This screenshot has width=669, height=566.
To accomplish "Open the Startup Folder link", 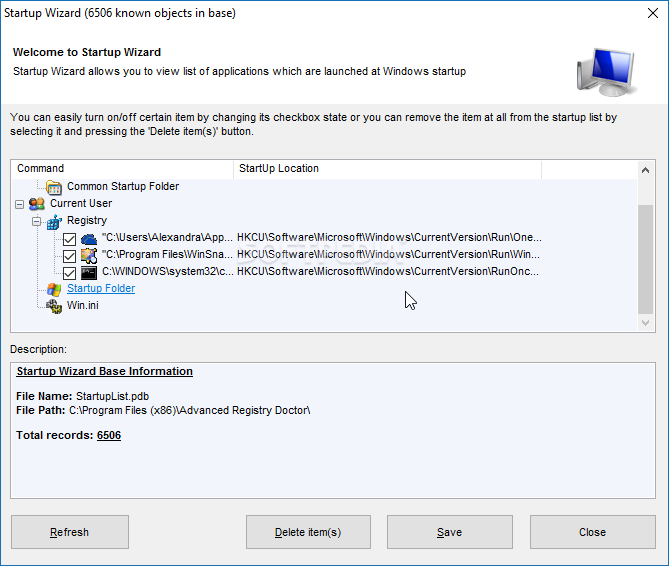I will point(101,288).
